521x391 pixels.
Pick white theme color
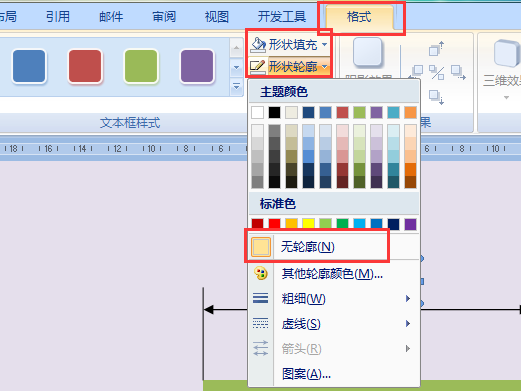[x=257, y=113]
